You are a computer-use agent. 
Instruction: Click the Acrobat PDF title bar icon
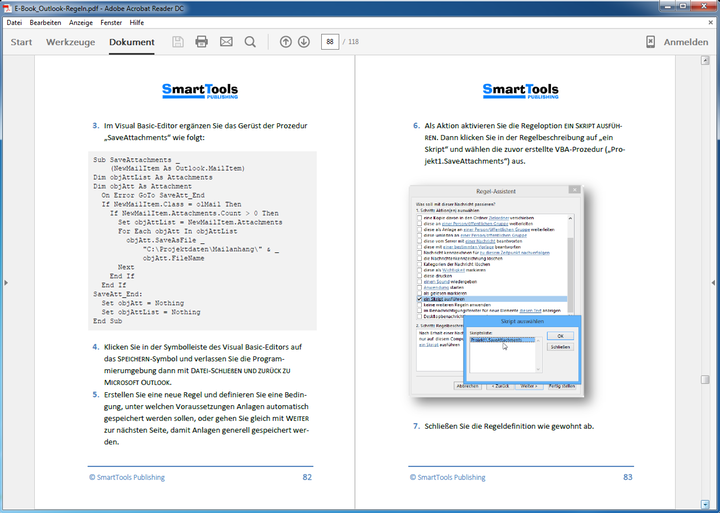tap(7, 8)
